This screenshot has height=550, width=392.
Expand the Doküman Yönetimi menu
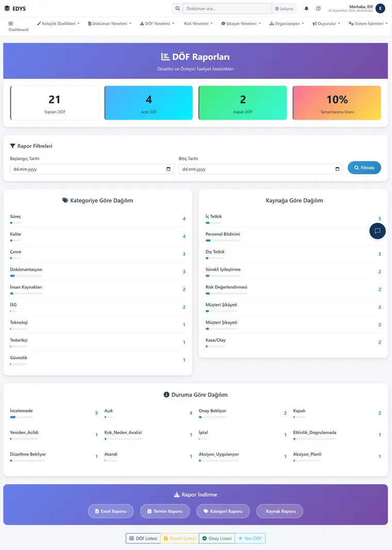click(110, 24)
